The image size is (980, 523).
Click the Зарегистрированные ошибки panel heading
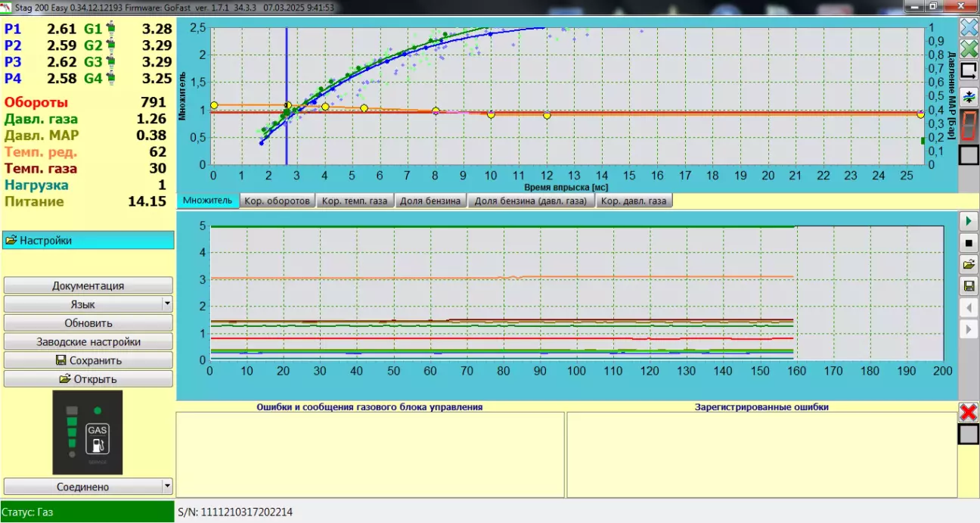coord(761,406)
